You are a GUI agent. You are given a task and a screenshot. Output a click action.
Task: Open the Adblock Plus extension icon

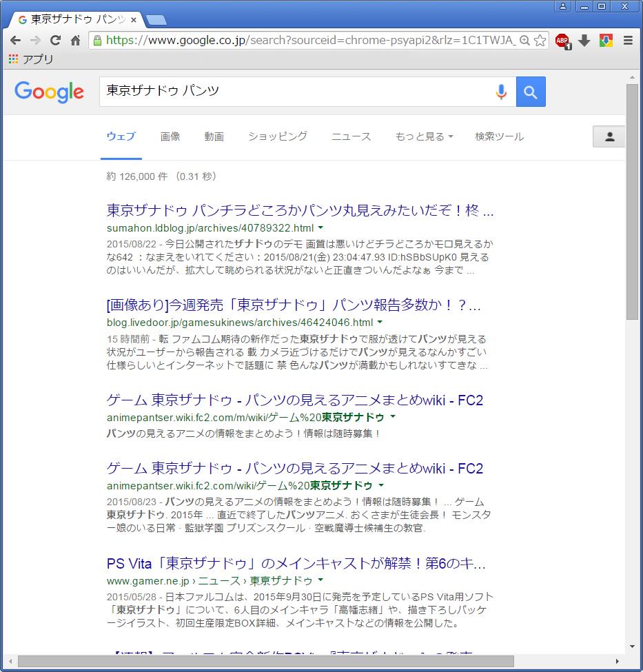point(562,41)
